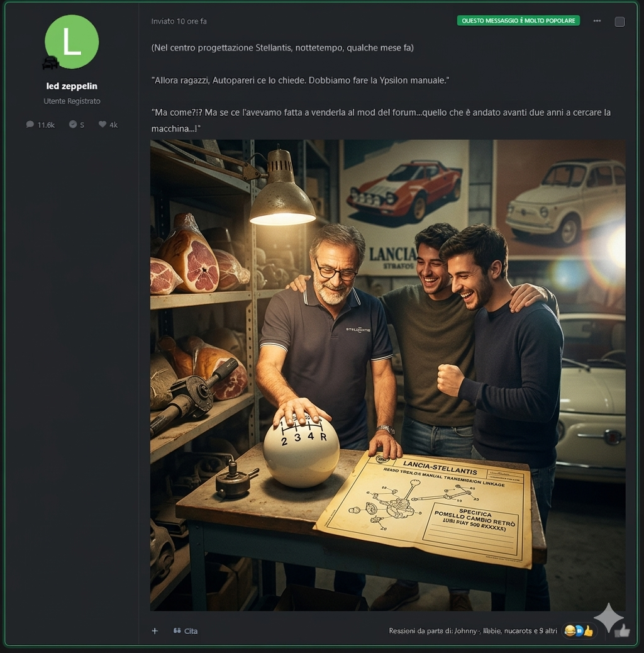Image resolution: width=644 pixels, height=653 pixels.
Task: Open the three-dots post options menu
Action: (x=597, y=21)
